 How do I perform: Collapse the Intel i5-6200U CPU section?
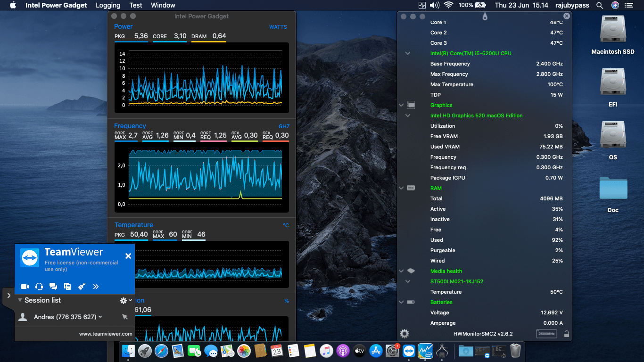[x=408, y=53]
